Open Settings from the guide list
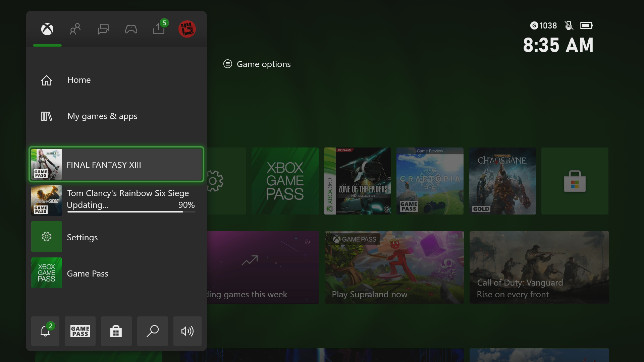Viewport: 644px width, 362px height. [x=116, y=237]
